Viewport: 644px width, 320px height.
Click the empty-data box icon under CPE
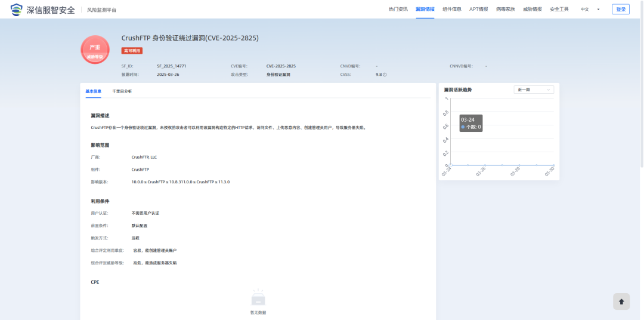(258, 297)
